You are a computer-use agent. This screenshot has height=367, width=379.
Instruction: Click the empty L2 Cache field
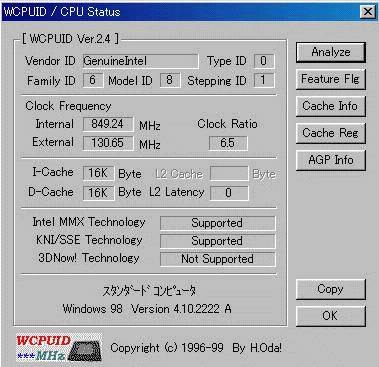229,173
